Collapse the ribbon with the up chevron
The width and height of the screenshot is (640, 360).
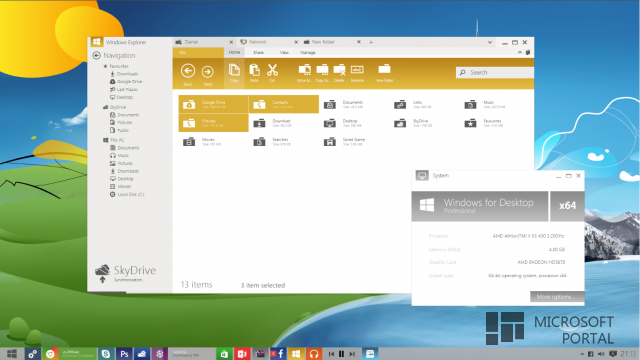[x=520, y=52]
